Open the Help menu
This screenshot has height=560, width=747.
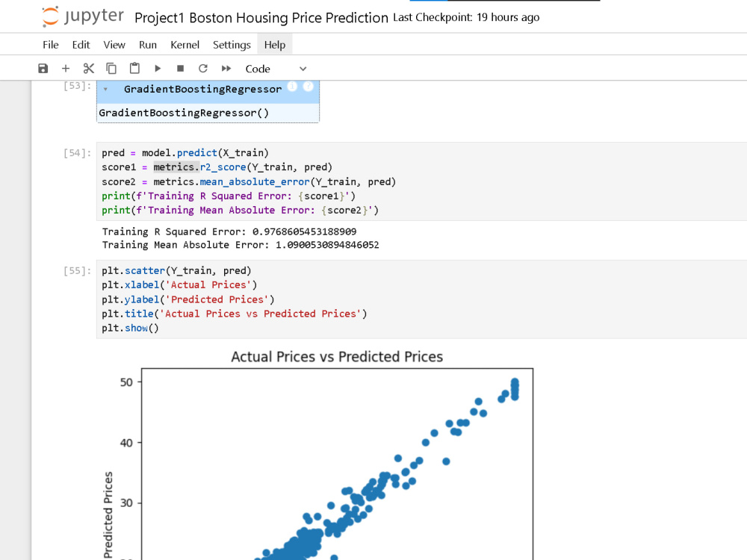point(275,45)
